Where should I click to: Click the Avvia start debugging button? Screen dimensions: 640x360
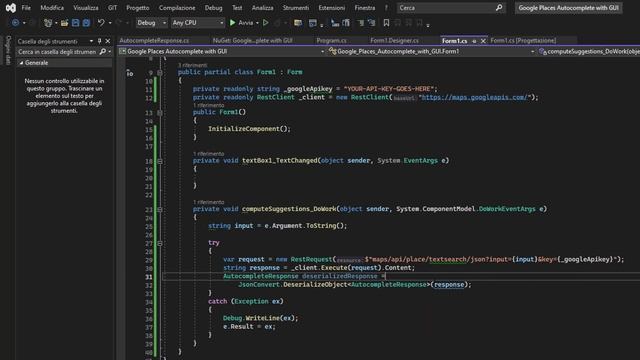pyautogui.click(x=241, y=23)
